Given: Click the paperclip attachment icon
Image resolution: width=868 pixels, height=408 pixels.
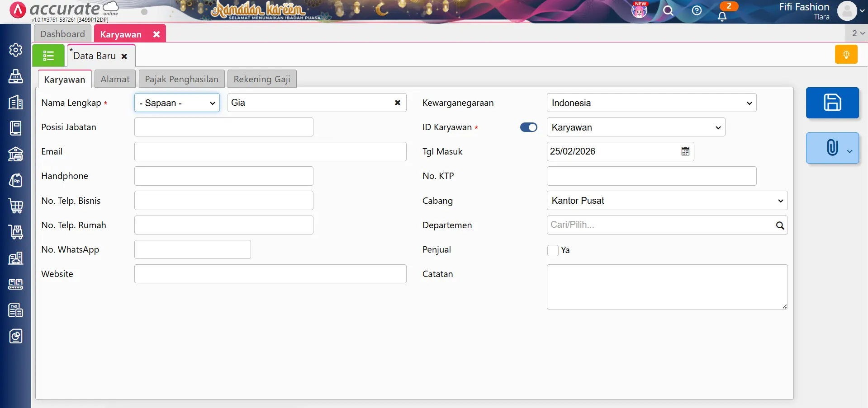Looking at the screenshot, I should (x=831, y=148).
